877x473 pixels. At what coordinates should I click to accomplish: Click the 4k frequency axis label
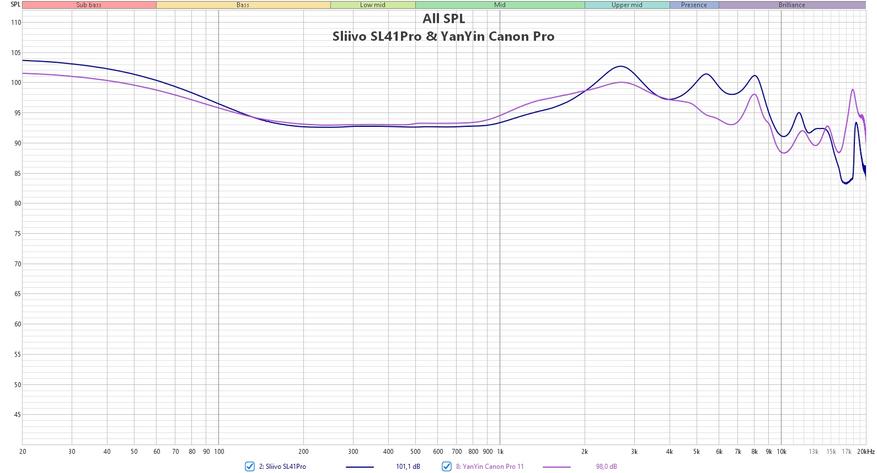point(669,451)
